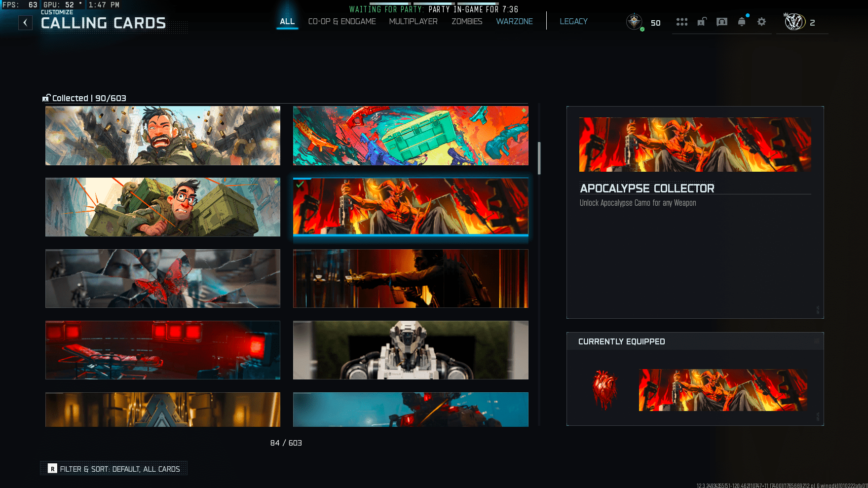
Task: Switch to the MULTIPLAYER tab
Action: pyautogui.click(x=413, y=21)
